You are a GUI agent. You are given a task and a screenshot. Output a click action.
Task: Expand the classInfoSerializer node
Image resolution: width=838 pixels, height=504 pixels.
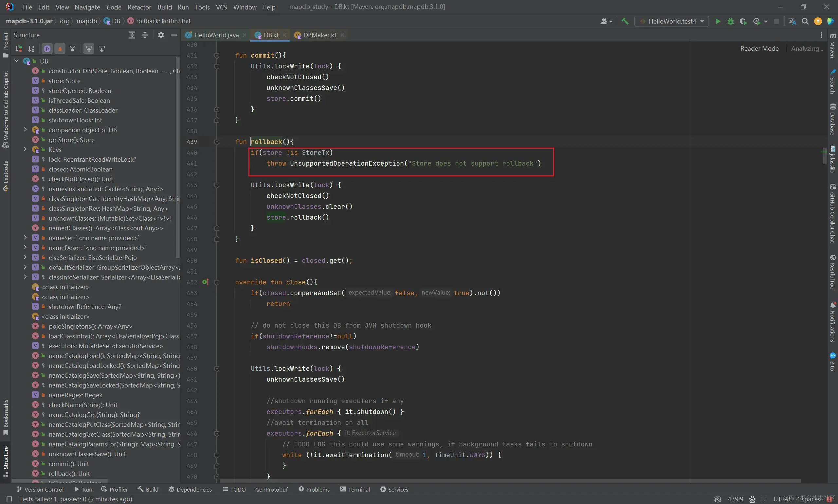pos(25,277)
